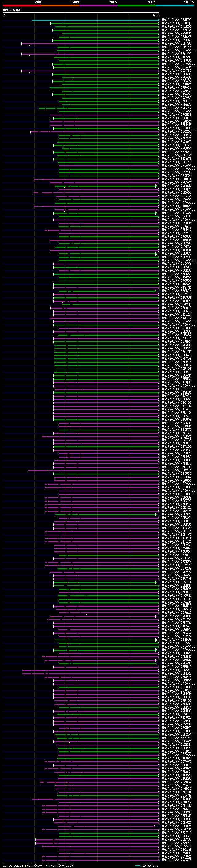Open hit UniRef100_A8JFR9

coord(177,20)
